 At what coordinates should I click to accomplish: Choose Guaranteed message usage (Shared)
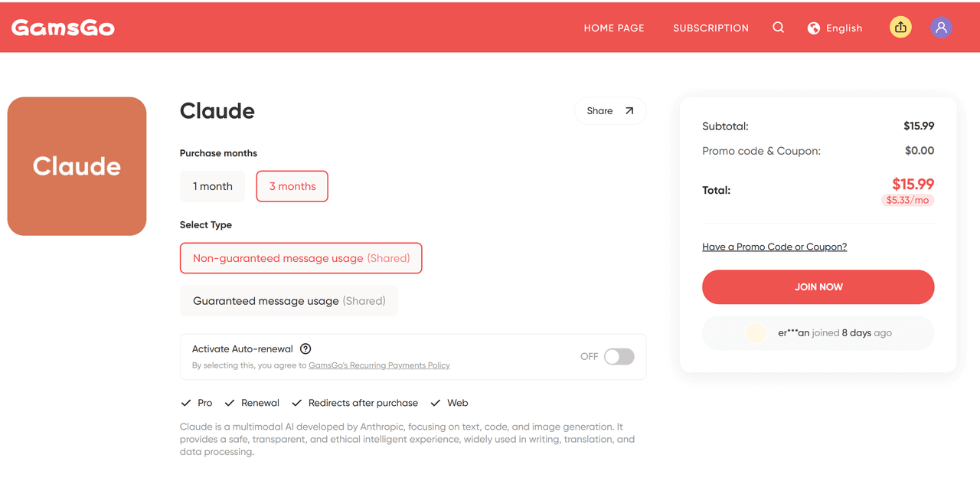point(289,301)
